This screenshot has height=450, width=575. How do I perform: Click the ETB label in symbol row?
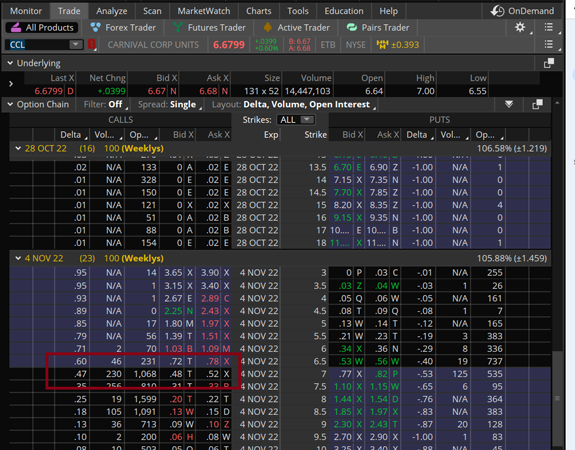click(x=328, y=45)
